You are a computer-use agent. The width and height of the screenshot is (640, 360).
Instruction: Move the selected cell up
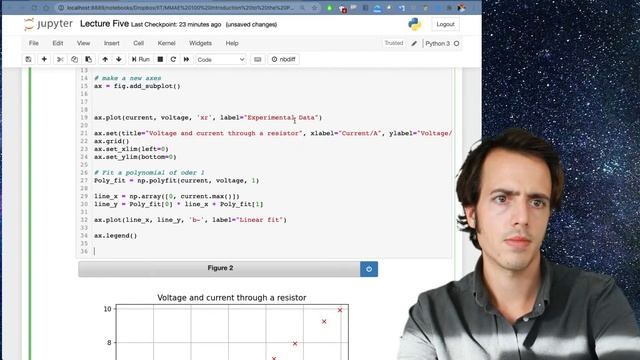tap(105, 60)
